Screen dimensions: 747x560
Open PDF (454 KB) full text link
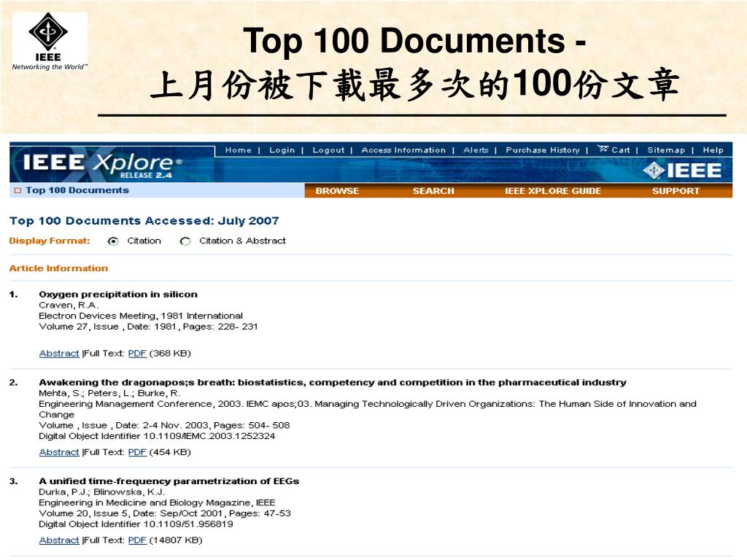(x=137, y=452)
